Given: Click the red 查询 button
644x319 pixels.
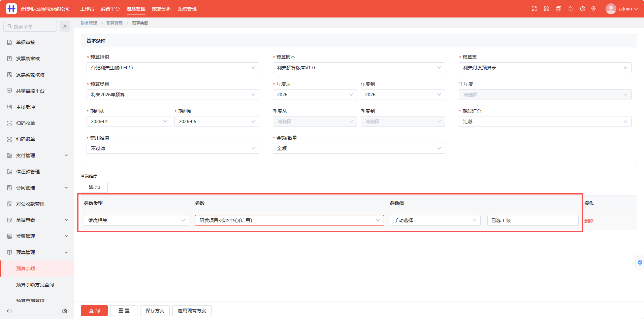Looking at the screenshot, I should click(x=94, y=311).
